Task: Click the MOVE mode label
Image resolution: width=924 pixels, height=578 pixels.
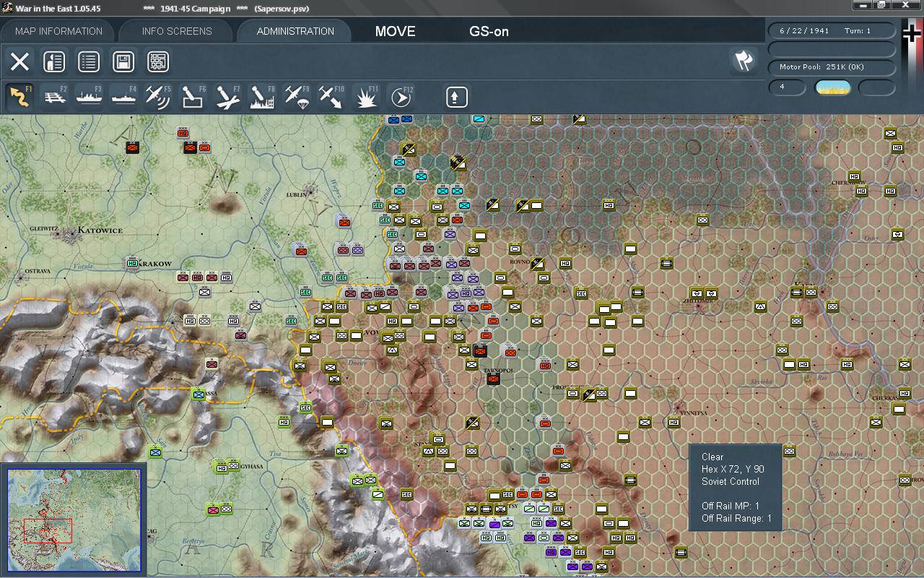Action: coord(395,31)
